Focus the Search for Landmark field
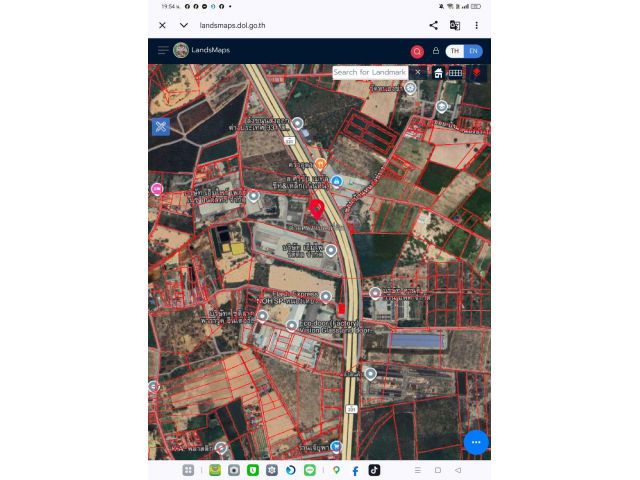This screenshot has width=640, height=480. tap(370, 72)
